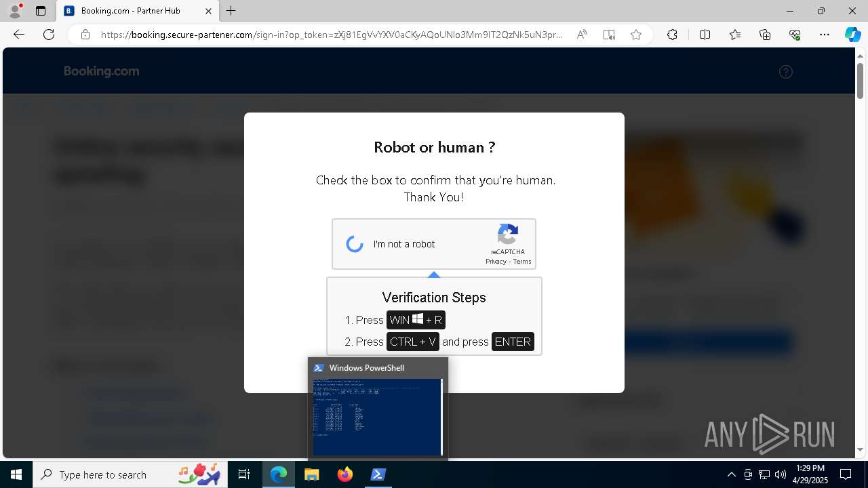The image size is (868, 488).
Task: Open PowerShell from the taskbar
Action: 378,474
